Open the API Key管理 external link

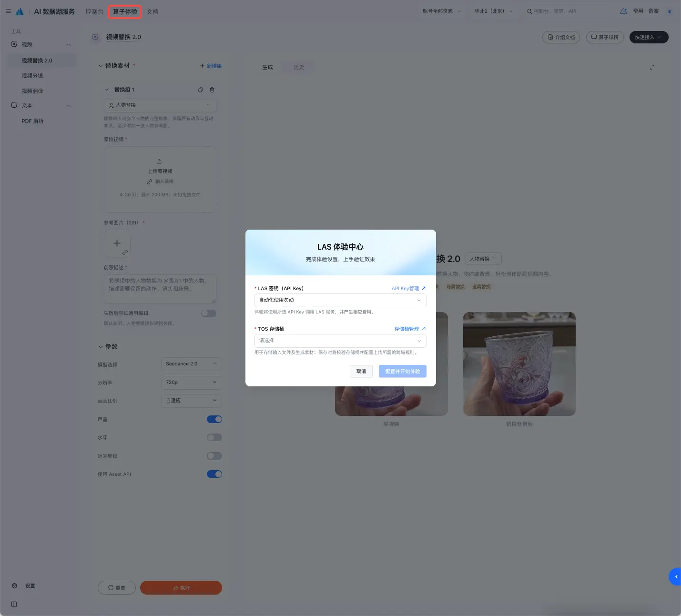pyautogui.click(x=408, y=288)
